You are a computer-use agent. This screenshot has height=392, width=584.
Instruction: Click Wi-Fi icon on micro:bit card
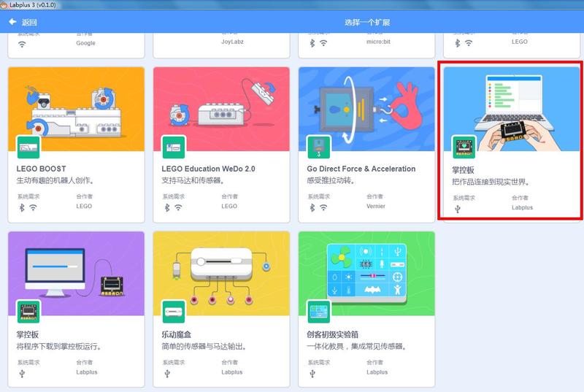coord(323,43)
